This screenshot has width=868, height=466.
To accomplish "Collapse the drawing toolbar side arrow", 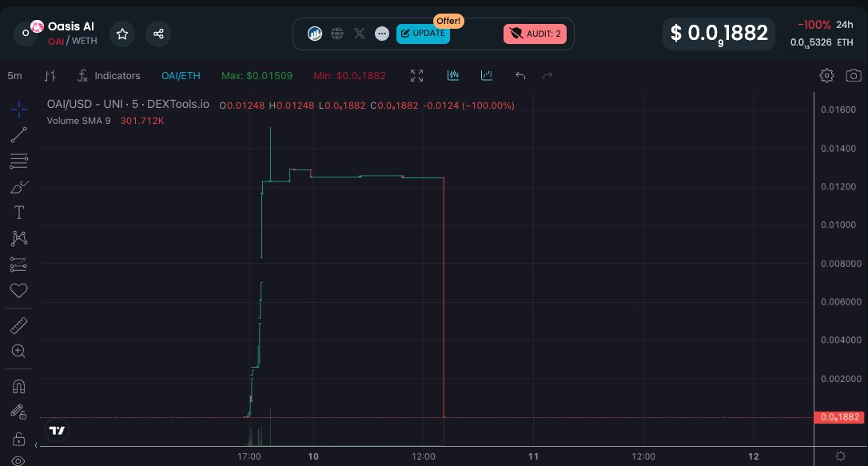I will pyautogui.click(x=36, y=445).
